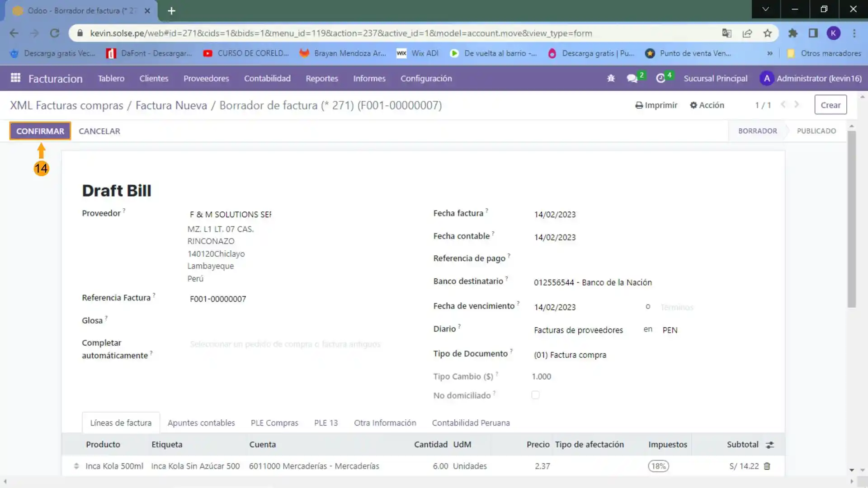Viewport: 868px width, 488px height.
Task: Open the DaFont bookmark
Action: (x=149, y=53)
